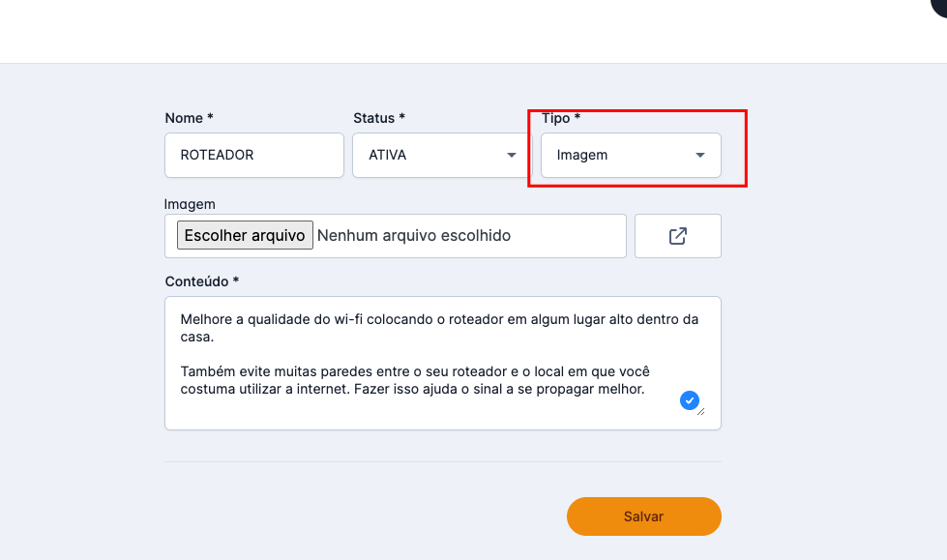This screenshot has height=560, width=947.
Task: Click the 'Nenhum arquivo escolhido' file text
Action: click(414, 235)
